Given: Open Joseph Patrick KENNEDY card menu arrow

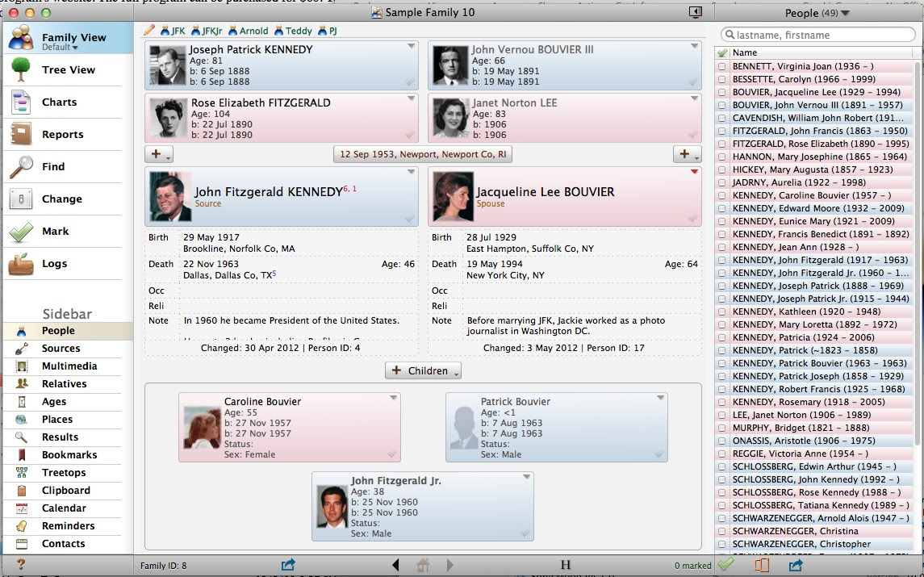Looking at the screenshot, I should click(x=411, y=46).
